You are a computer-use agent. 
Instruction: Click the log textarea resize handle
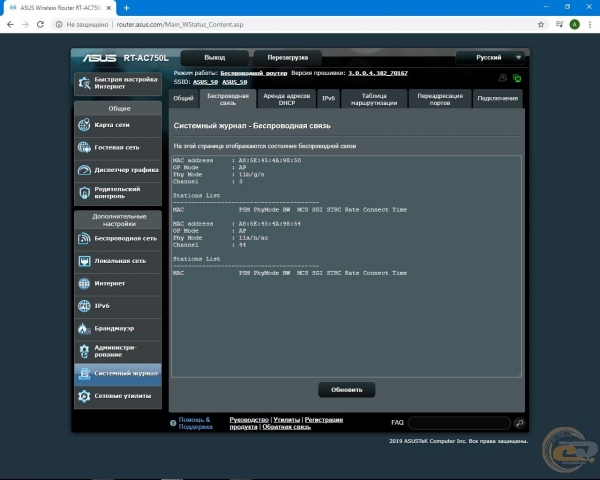click(x=519, y=375)
